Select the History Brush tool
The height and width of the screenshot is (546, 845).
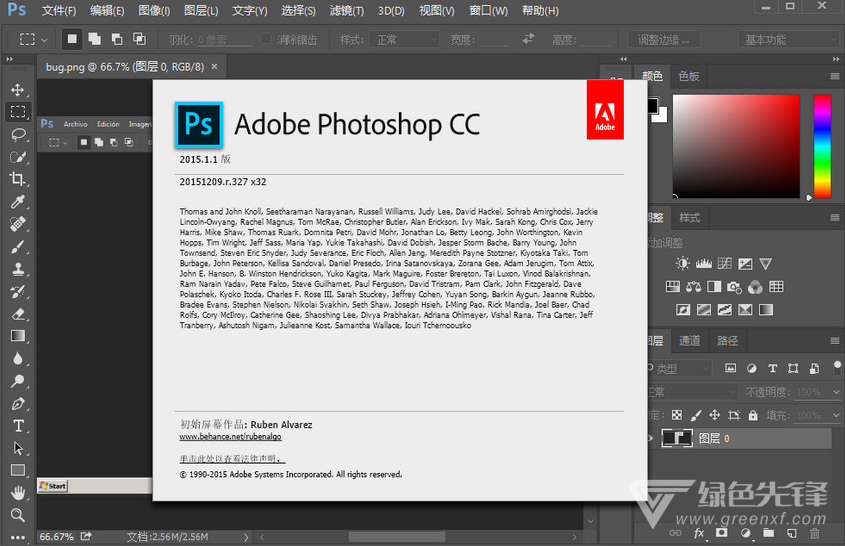18,292
